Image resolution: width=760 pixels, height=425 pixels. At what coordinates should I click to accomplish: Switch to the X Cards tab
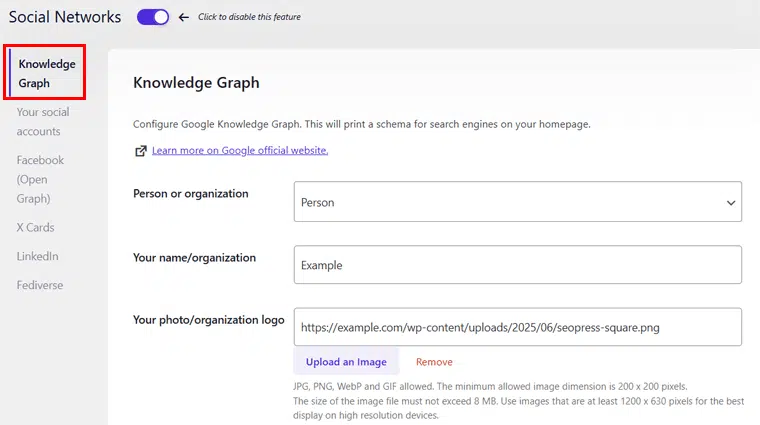[35, 227]
